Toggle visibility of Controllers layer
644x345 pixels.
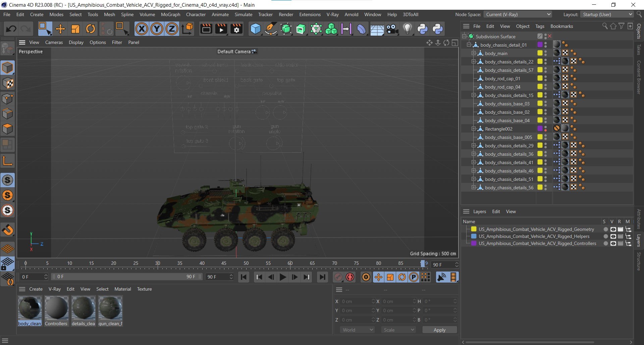613,244
